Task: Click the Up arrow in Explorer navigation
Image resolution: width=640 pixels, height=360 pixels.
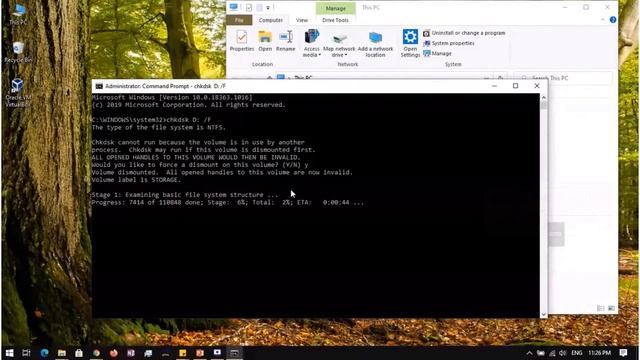Action: pyautogui.click(x=269, y=77)
